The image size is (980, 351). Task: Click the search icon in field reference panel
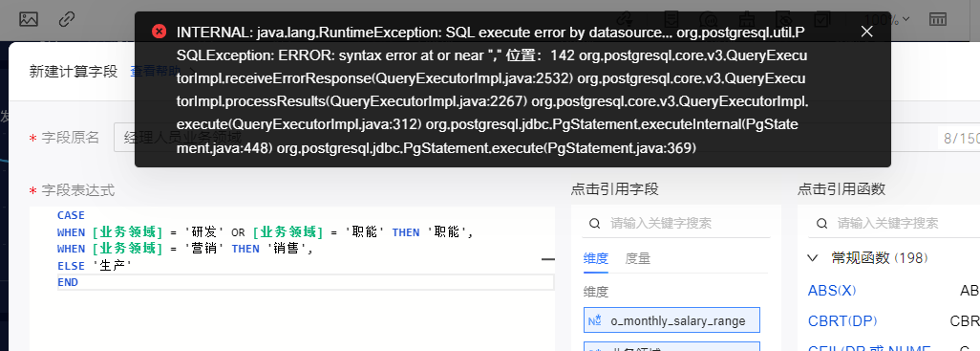(x=596, y=224)
